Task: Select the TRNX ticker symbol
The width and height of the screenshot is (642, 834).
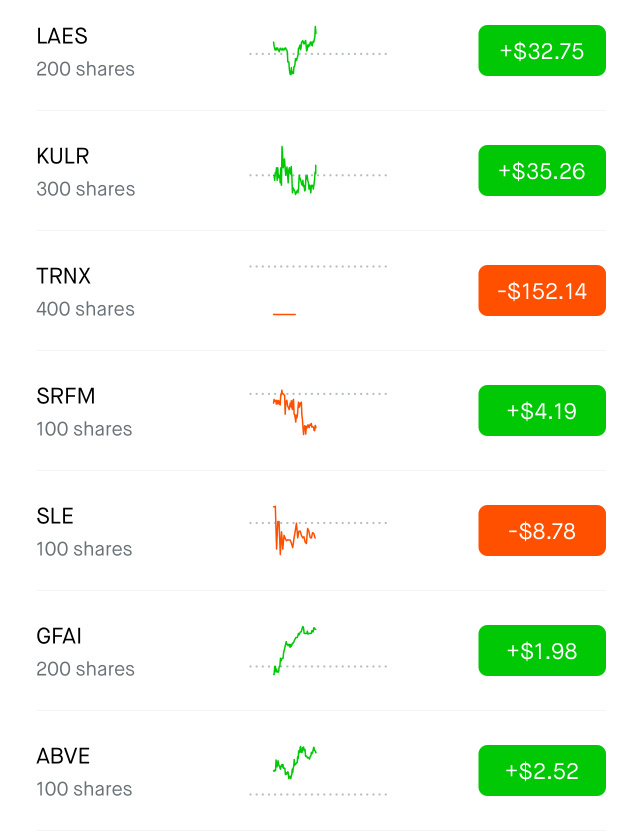Action: pos(63,276)
